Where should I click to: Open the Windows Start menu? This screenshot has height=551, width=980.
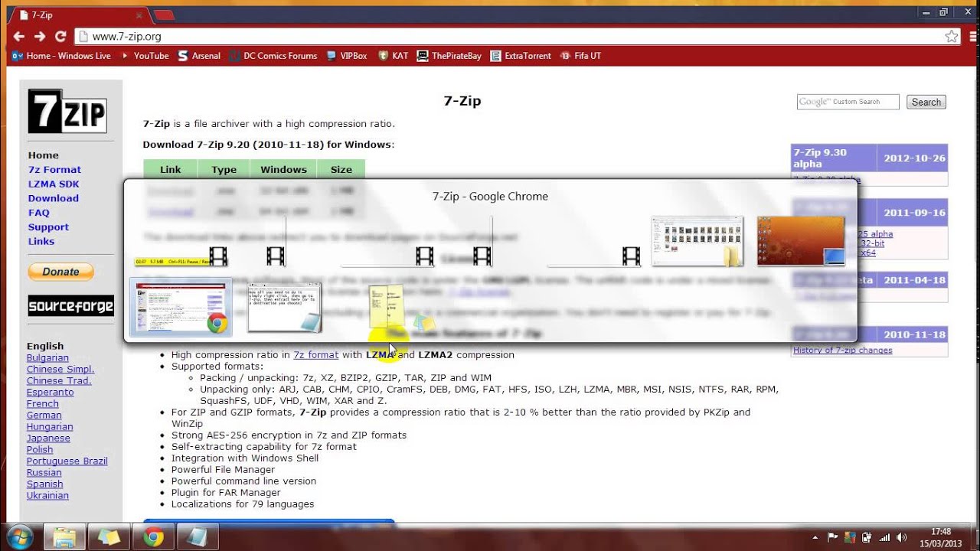18,537
